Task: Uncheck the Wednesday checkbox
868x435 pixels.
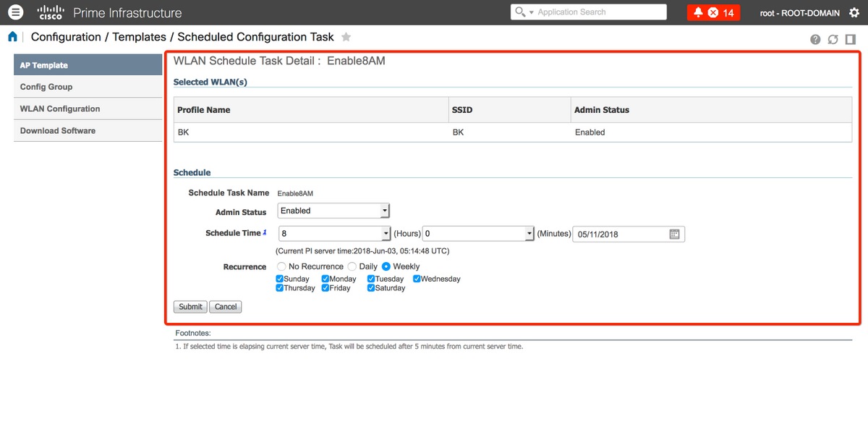Action: (x=417, y=279)
